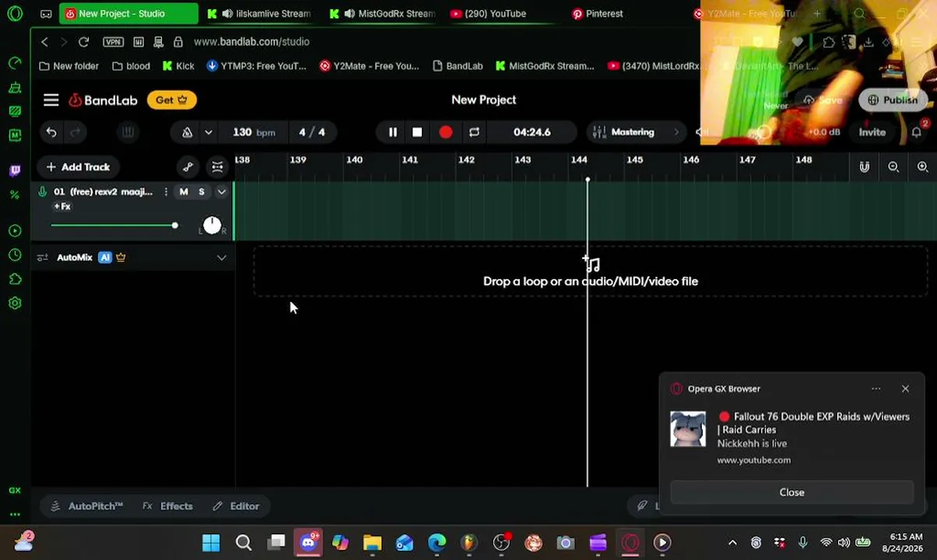This screenshot has width=937, height=560.
Task: Click the collapse tracks icon
Action: (218, 167)
